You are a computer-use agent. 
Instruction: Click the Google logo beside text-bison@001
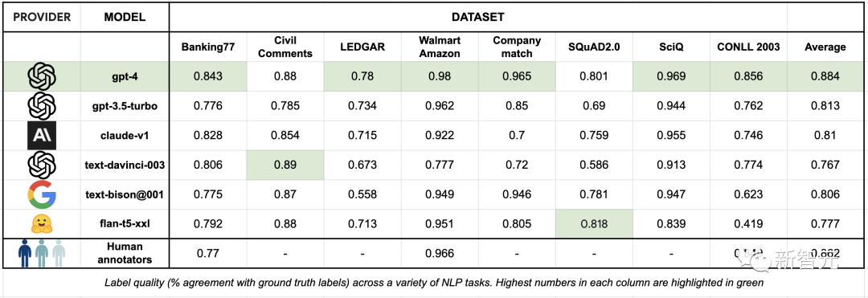(42, 194)
